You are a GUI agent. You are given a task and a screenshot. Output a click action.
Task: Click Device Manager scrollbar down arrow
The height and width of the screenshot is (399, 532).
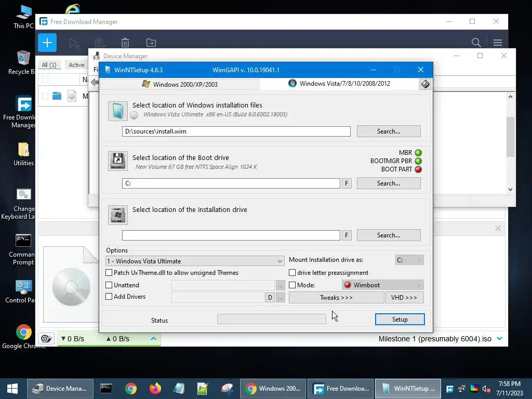[510, 189]
